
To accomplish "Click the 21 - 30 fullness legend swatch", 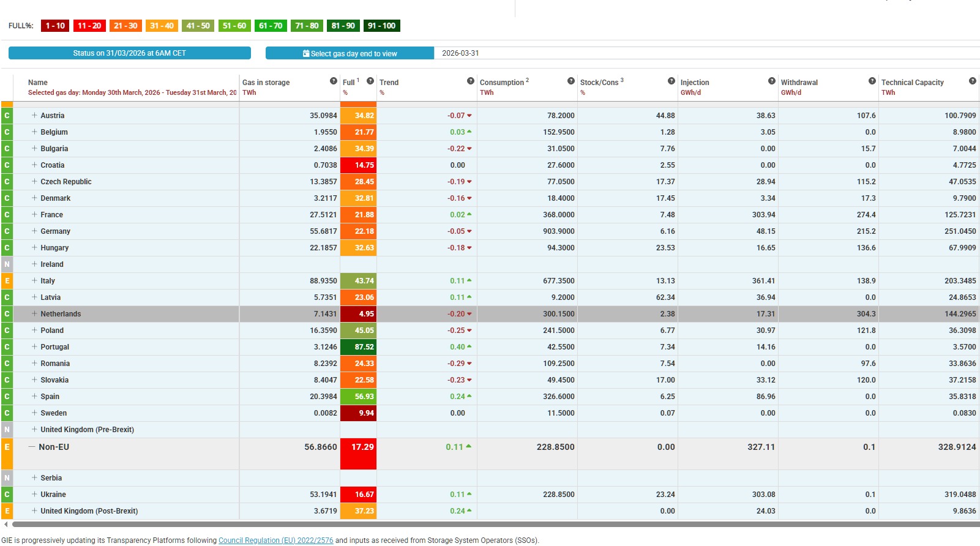I will 125,26.
